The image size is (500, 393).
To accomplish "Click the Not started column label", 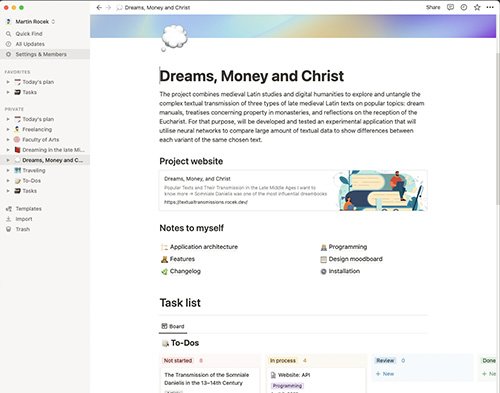I will 178,361.
